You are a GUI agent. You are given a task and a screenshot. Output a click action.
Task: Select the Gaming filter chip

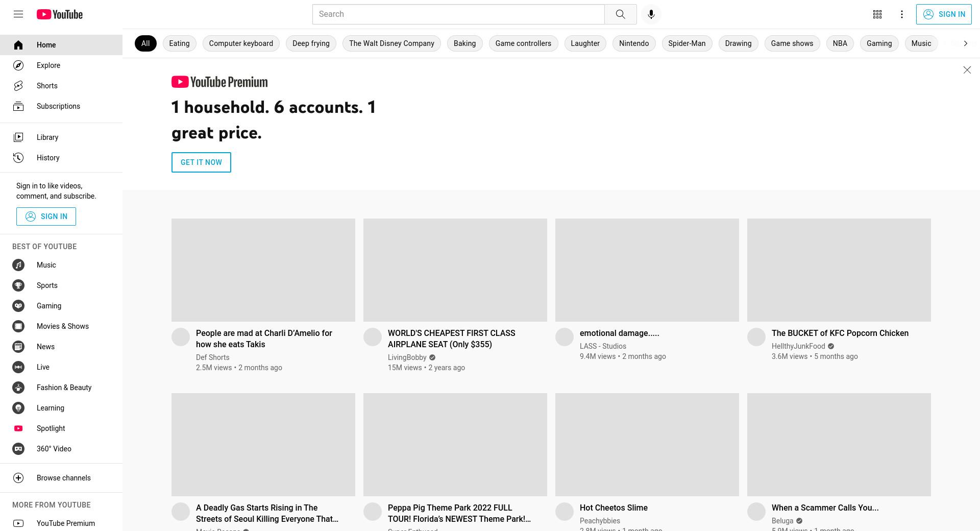879,43
